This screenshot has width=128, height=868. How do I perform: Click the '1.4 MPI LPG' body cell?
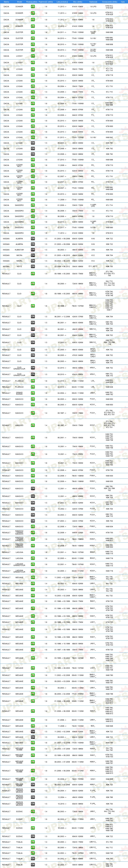[x=93, y=205]
